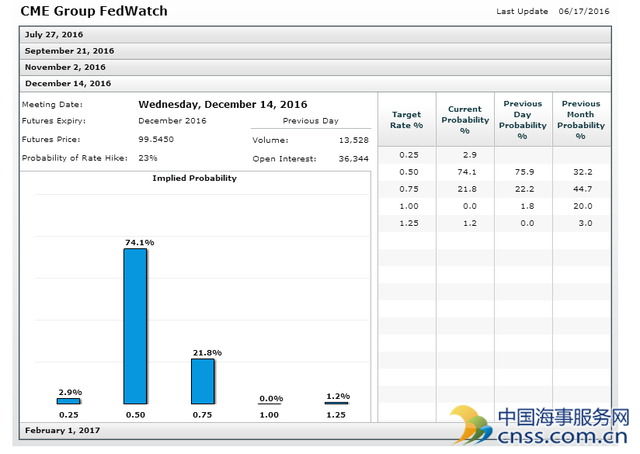Image resolution: width=640 pixels, height=454 pixels.
Task: Click the 1.25 x-axis label under the chart
Action: (x=336, y=415)
